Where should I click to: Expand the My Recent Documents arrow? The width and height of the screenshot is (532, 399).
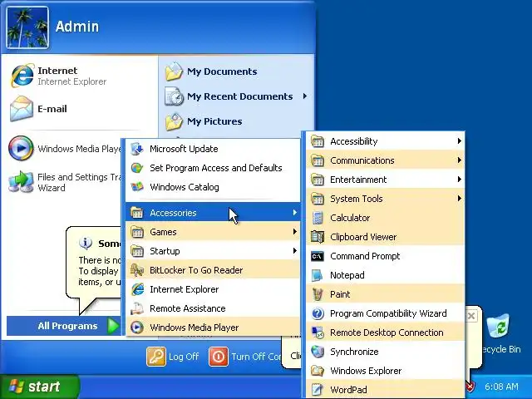click(x=305, y=96)
